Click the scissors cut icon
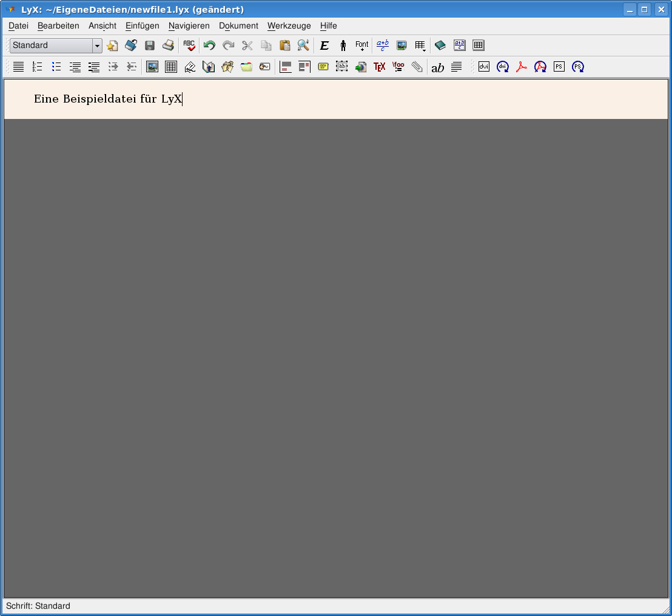Image resolution: width=672 pixels, height=616 pixels. pyautogui.click(x=247, y=45)
